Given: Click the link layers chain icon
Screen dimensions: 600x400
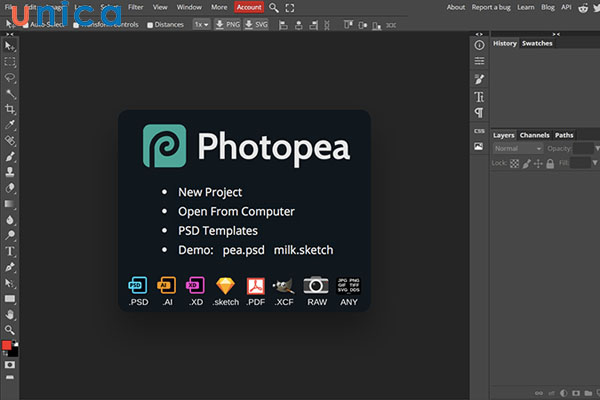Looking at the screenshot, I should 539,393.
